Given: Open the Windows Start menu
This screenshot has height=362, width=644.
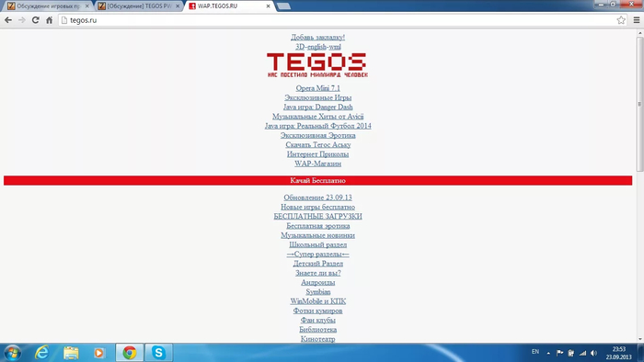Looking at the screenshot, I should click(12, 353).
